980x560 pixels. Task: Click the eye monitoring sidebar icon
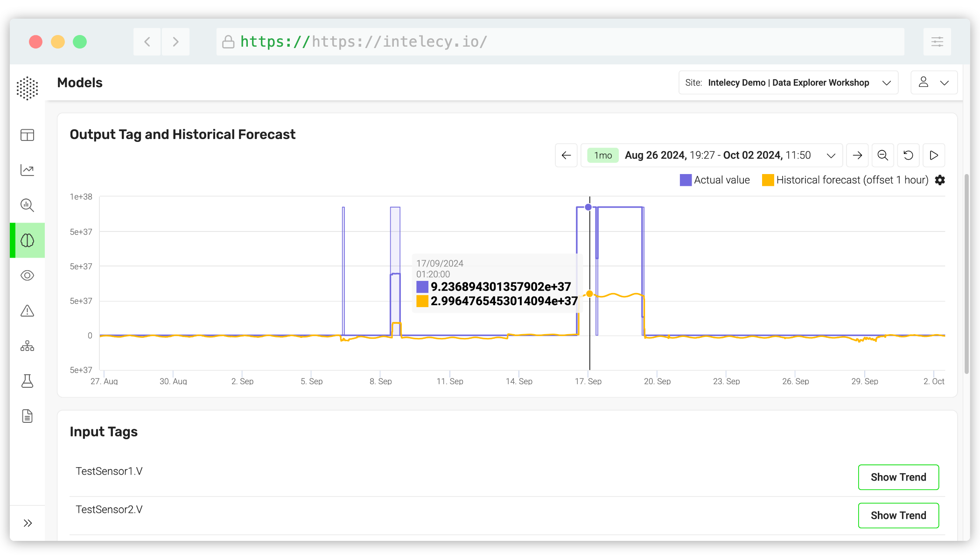pos(27,275)
